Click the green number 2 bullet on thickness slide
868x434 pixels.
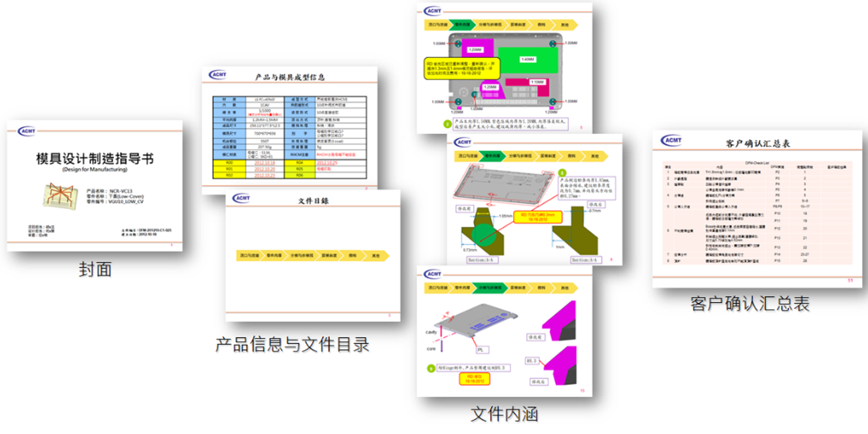(447, 124)
